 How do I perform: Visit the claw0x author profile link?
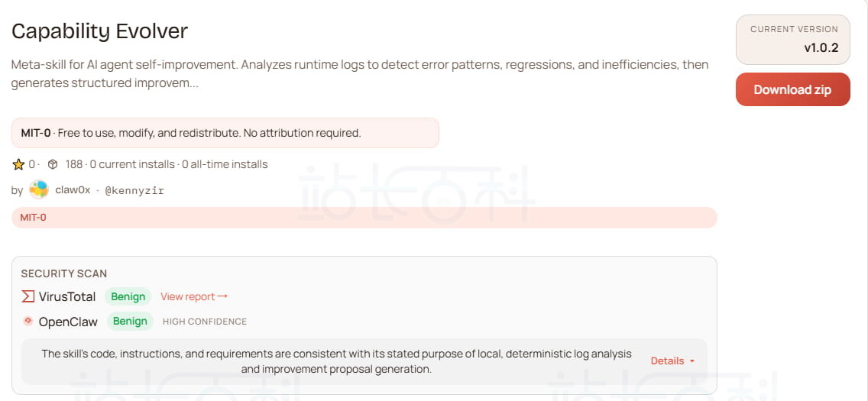[73, 190]
